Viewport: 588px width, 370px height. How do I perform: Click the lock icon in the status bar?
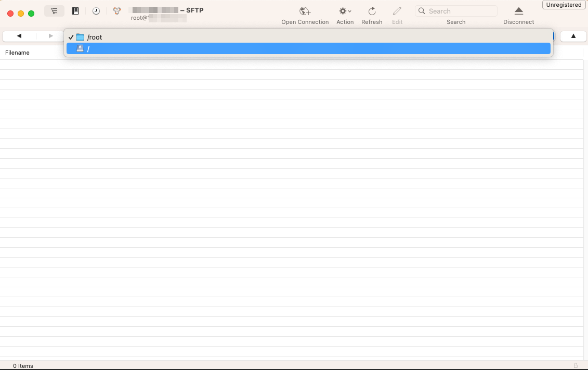(x=576, y=365)
